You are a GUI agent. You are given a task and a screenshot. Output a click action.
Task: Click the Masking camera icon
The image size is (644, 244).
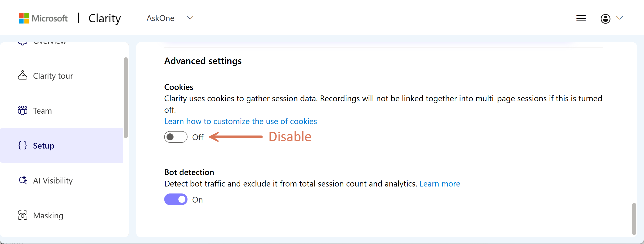[x=23, y=215]
